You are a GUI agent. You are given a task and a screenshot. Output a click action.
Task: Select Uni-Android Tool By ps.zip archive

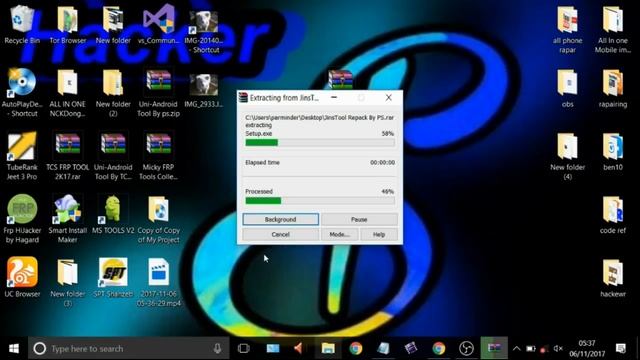click(x=158, y=92)
